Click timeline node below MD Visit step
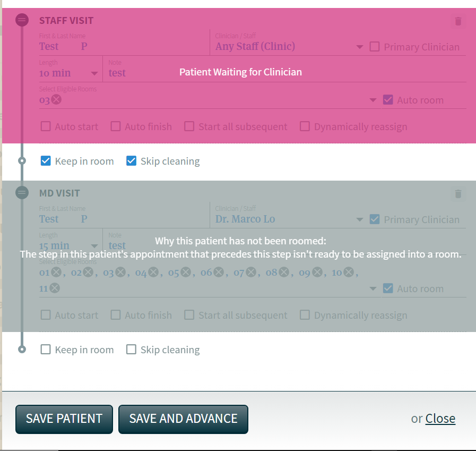Viewport: 476px width, 451px height. [22, 350]
